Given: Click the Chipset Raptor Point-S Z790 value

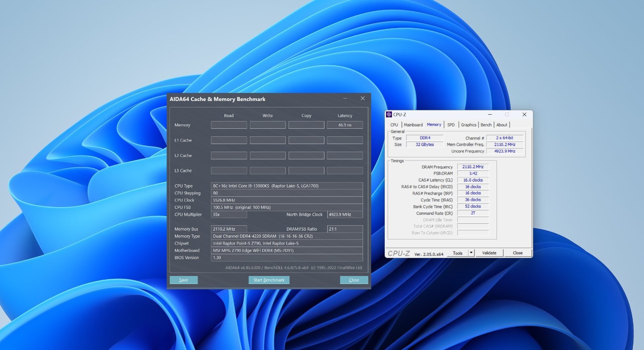Looking at the screenshot, I should pyautogui.click(x=287, y=243).
